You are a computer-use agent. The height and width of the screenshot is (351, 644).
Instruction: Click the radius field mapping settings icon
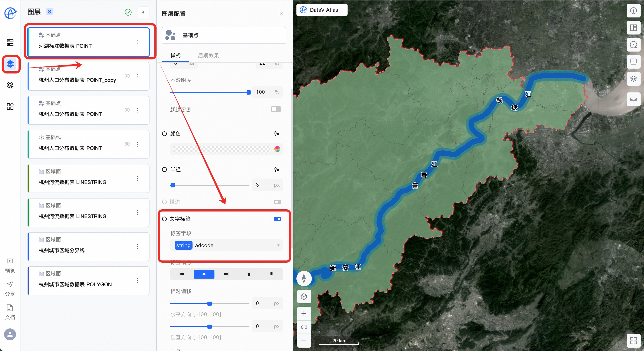tap(276, 170)
